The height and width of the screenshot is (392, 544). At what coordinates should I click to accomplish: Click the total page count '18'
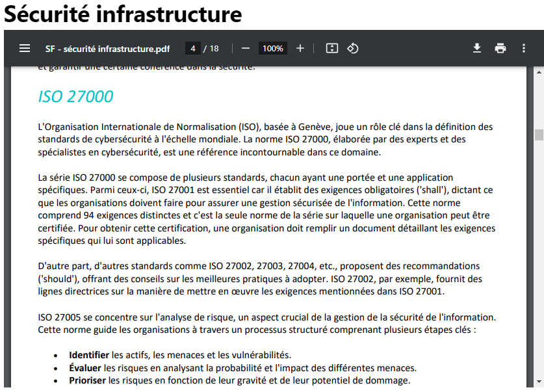(214, 49)
